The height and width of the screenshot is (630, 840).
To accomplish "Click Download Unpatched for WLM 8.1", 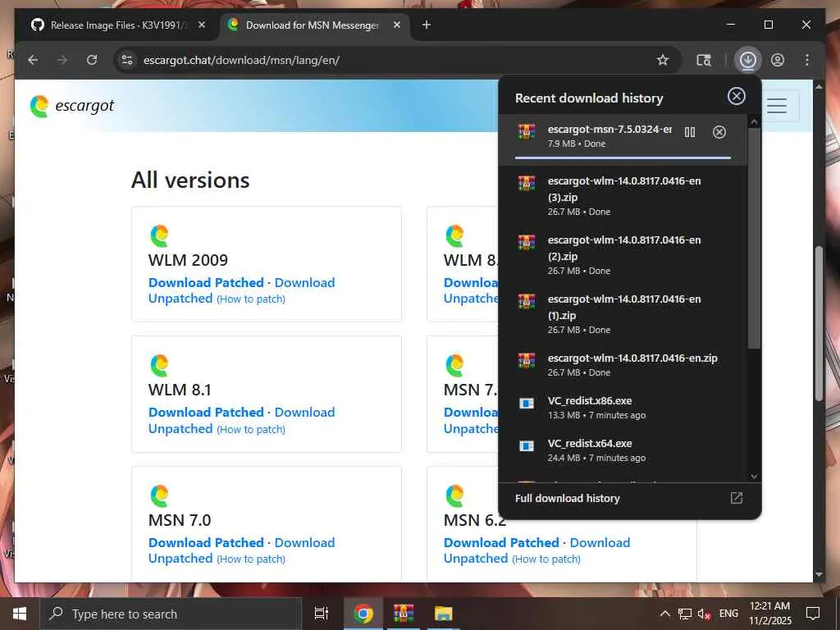I will pos(242,421).
